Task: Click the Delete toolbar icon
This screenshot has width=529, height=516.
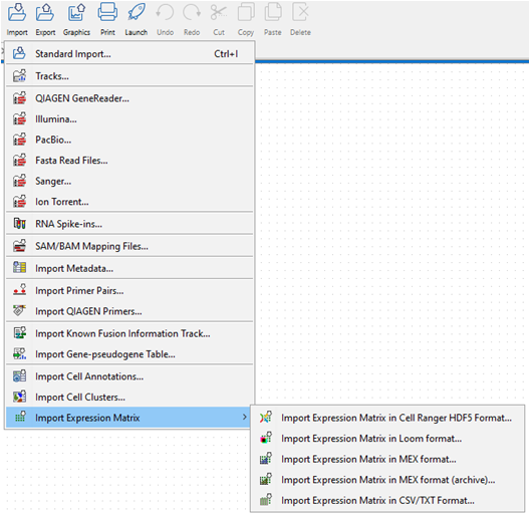Action: 300,12
